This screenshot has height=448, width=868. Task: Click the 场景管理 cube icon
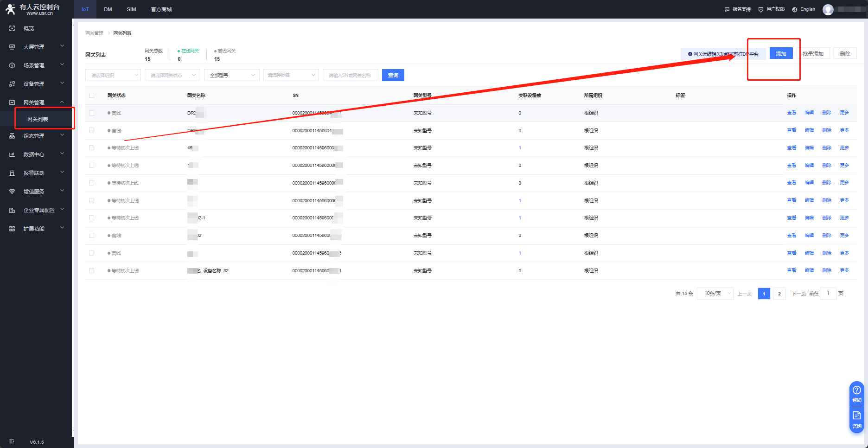[12, 65]
